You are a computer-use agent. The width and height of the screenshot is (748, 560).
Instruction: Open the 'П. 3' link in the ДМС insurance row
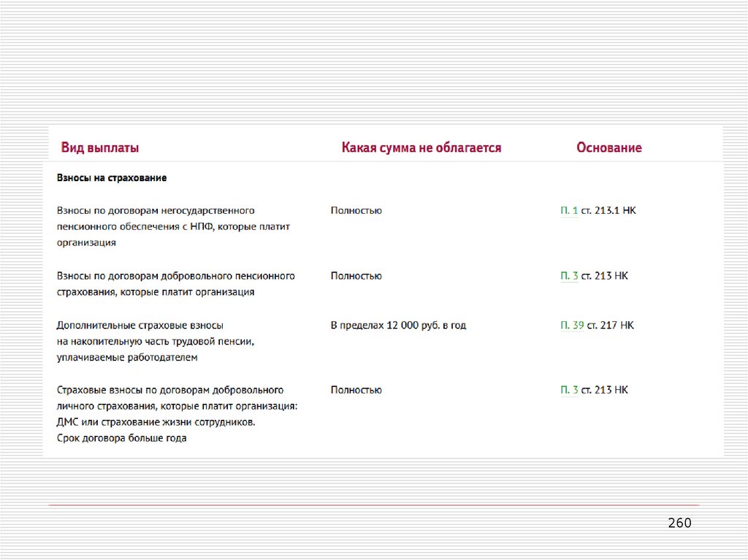tap(569, 390)
